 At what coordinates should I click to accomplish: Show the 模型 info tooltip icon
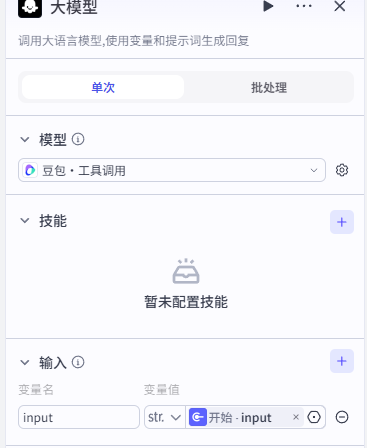[x=78, y=139]
